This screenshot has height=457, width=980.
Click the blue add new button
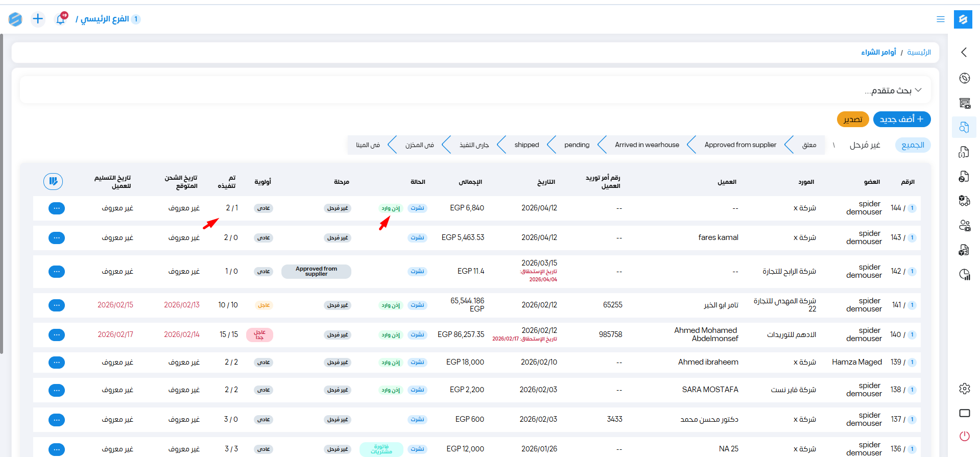pyautogui.click(x=901, y=119)
